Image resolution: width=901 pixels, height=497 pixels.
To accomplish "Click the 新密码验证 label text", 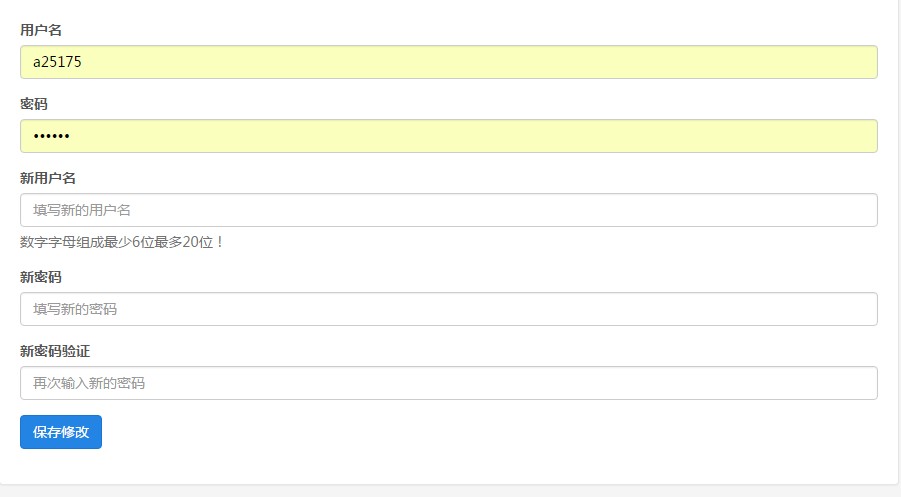I will (55, 351).
